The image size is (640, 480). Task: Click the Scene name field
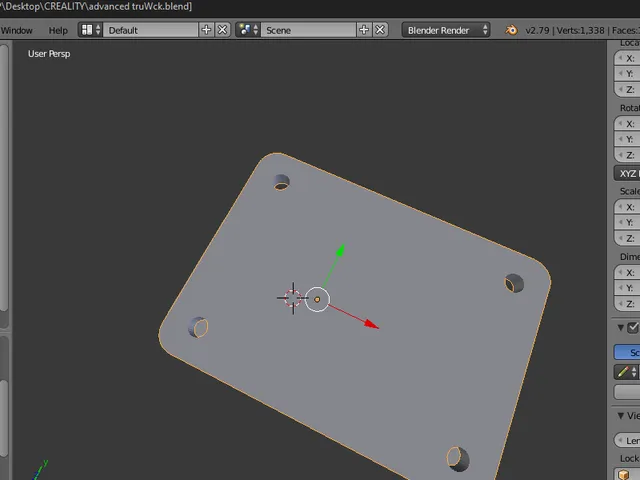[x=308, y=30]
